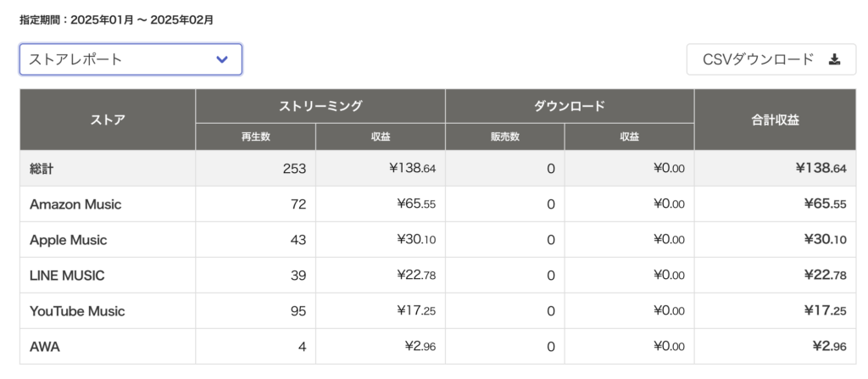Screen dimensions: 868x379
Task: Click the CSV download arrow icon
Action: (834, 60)
